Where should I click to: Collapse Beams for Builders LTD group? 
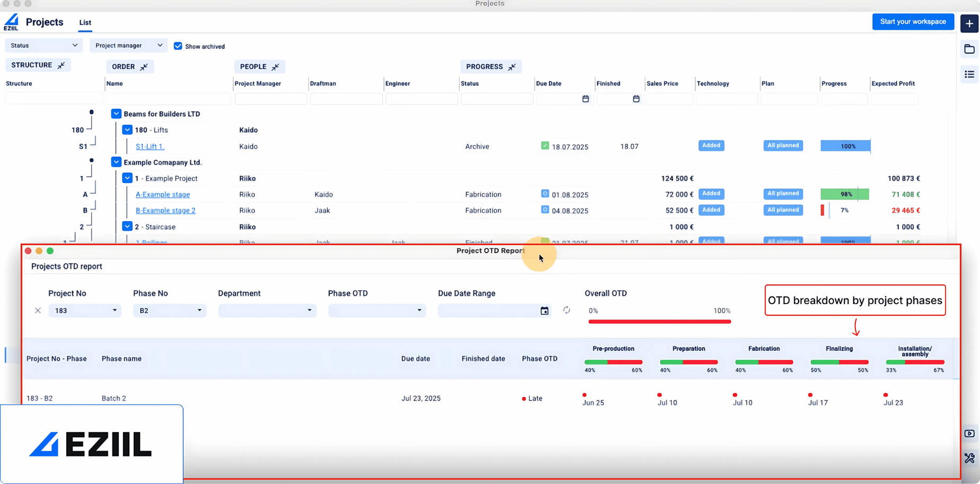[x=116, y=114]
